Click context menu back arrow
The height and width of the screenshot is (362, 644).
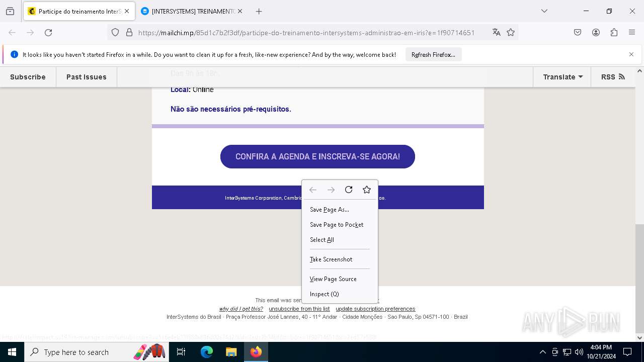point(313,190)
